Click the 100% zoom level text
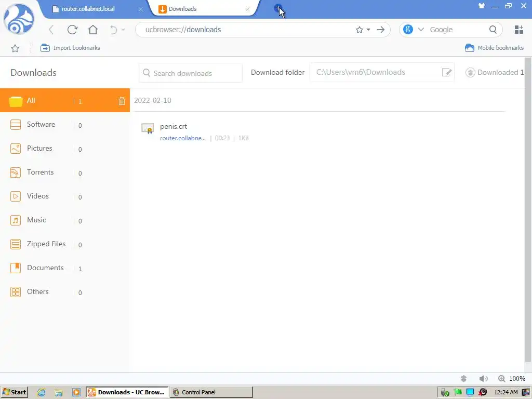The image size is (532, 399). [517, 379]
